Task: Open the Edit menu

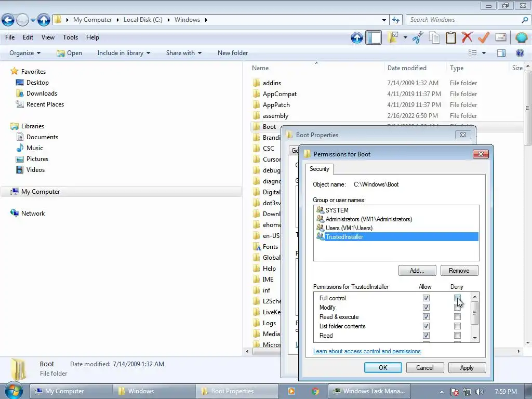Action: 28,37
